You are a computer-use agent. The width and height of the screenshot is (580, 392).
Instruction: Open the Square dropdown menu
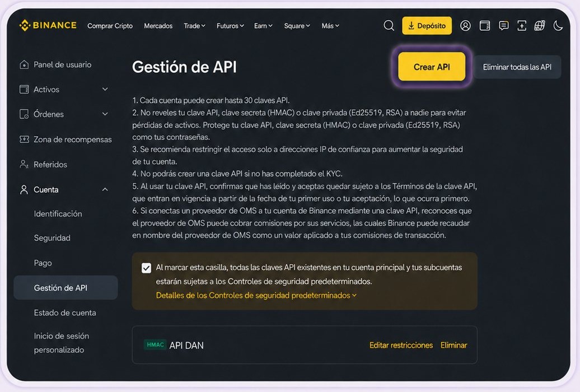297,26
